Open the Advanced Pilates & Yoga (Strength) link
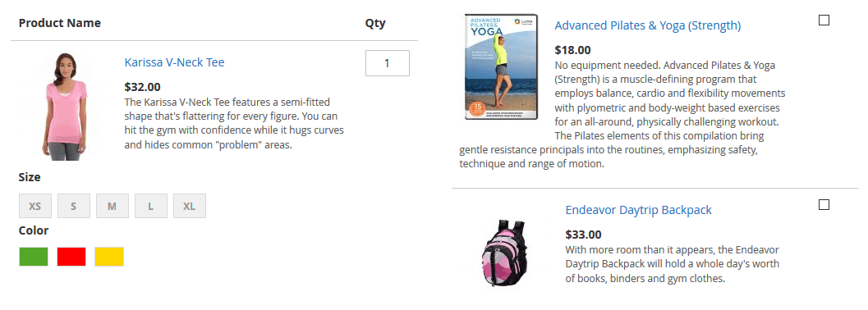Screen dimensions: 868x310 (648, 25)
